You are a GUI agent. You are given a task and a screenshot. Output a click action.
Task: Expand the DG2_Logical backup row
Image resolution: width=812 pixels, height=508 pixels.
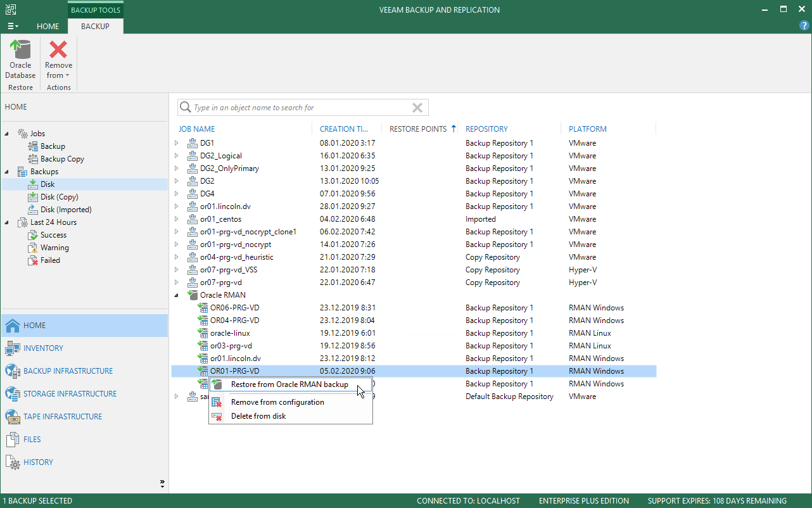tap(177, 156)
